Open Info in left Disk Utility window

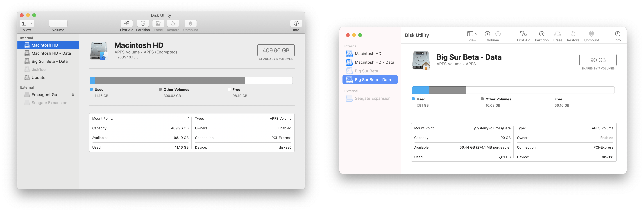(x=296, y=23)
